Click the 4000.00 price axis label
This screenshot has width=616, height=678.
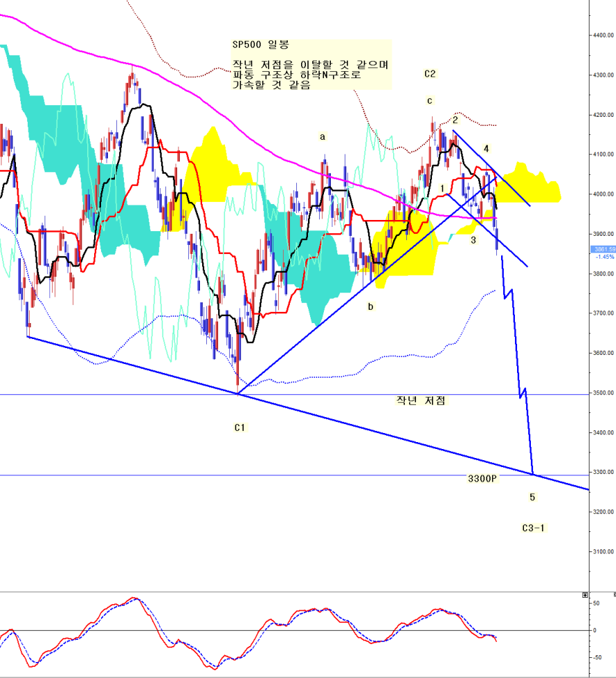(604, 194)
